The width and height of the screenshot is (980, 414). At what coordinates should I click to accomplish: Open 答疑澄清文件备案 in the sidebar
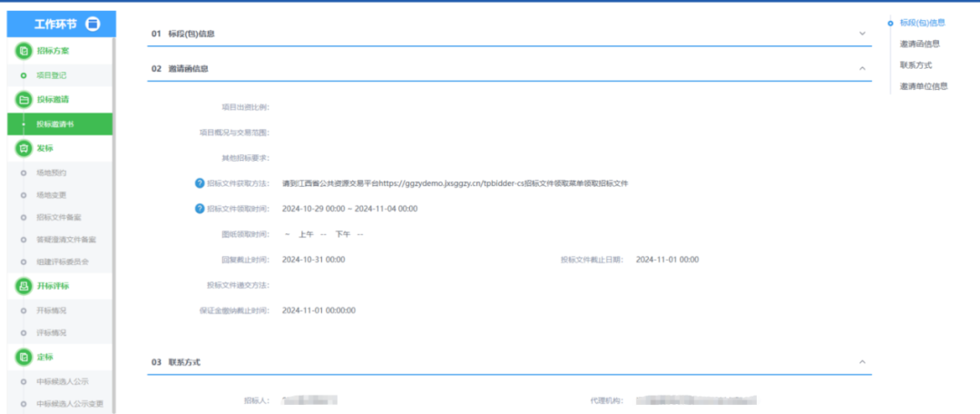pyautogui.click(x=66, y=240)
